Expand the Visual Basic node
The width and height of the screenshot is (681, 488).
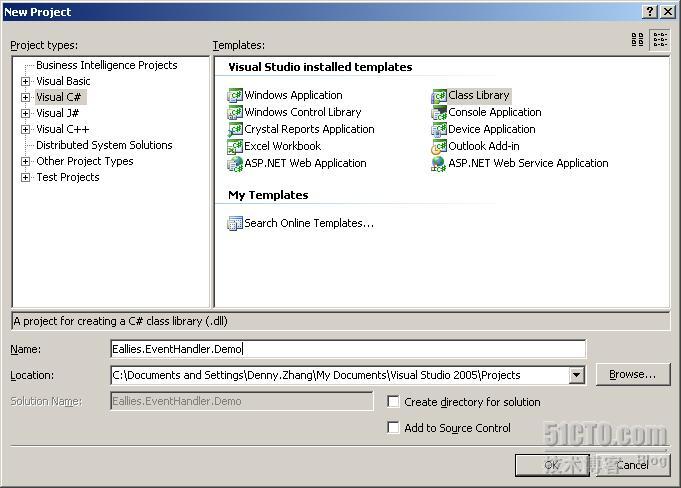(x=26, y=81)
